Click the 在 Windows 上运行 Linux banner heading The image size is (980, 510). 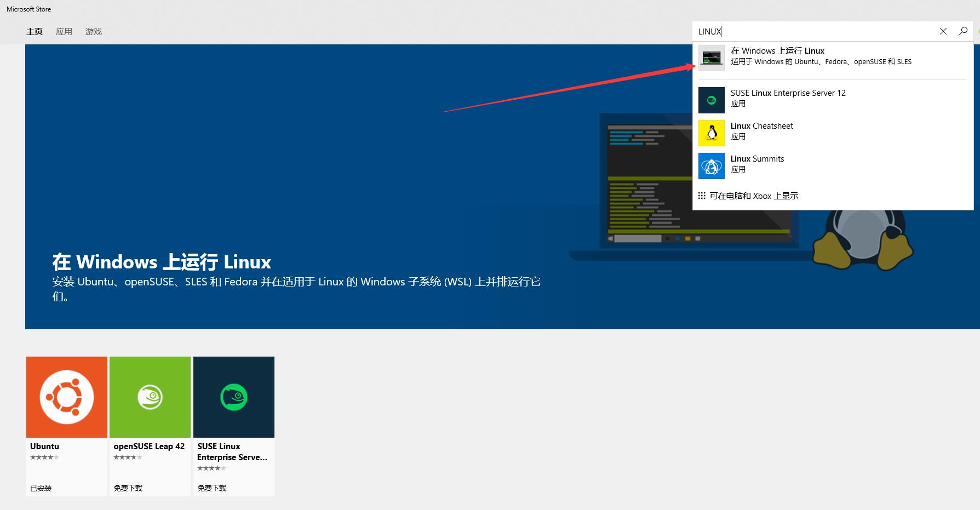tap(162, 262)
